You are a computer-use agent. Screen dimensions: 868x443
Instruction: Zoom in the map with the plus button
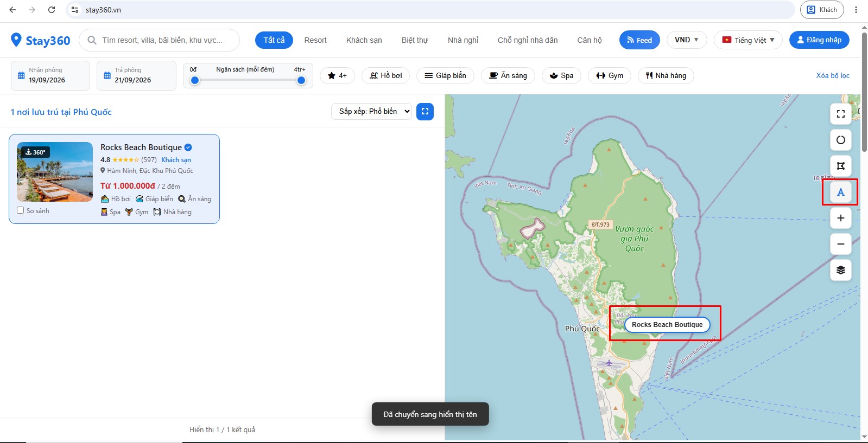point(840,218)
